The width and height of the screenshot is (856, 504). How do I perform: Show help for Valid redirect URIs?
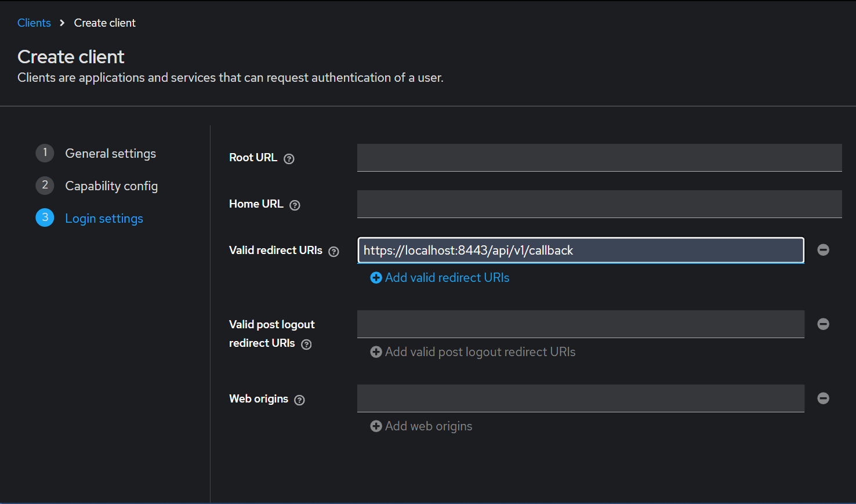pos(333,251)
